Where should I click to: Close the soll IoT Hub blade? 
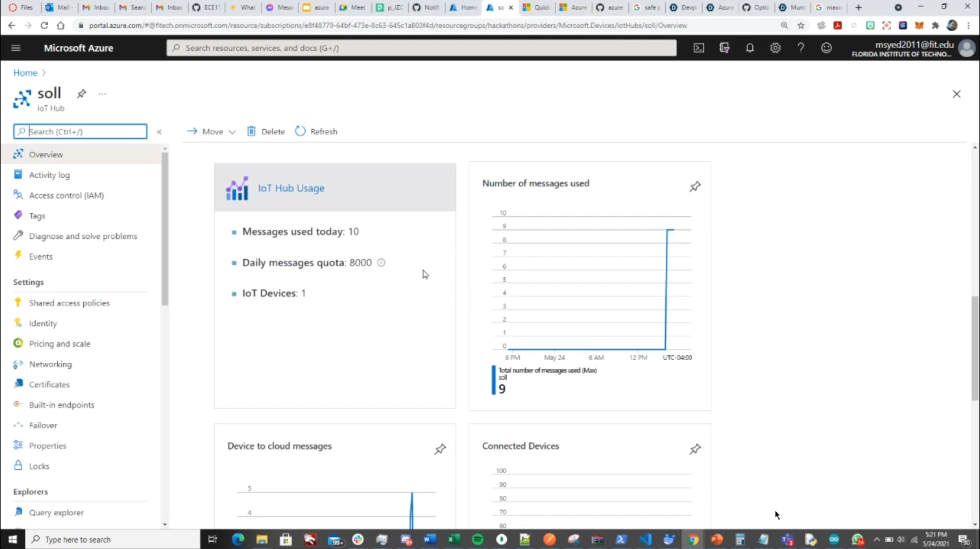point(956,94)
